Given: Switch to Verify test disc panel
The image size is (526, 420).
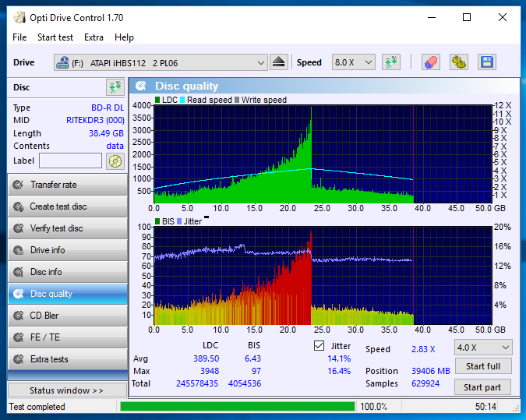Looking at the screenshot, I should (68, 228).
